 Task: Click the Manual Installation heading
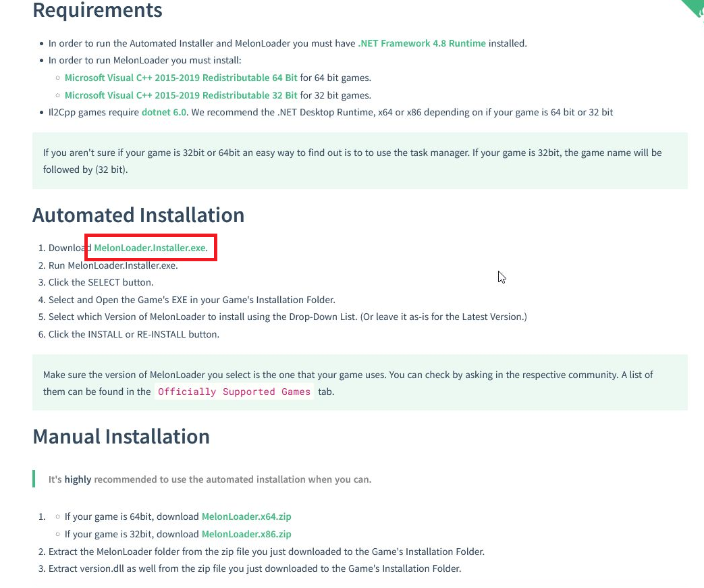121,437
